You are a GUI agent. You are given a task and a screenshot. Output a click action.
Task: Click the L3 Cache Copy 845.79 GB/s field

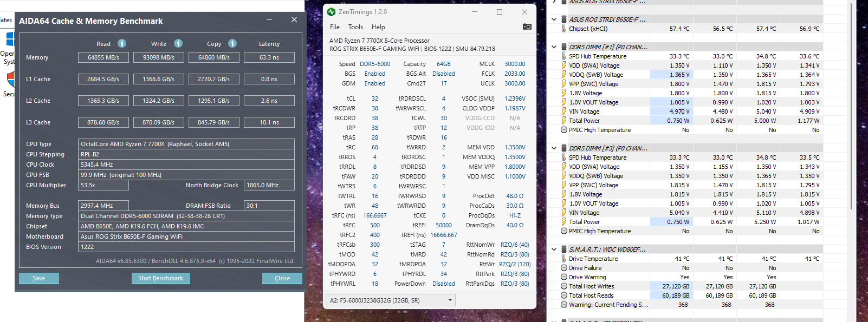pos(214,122)
